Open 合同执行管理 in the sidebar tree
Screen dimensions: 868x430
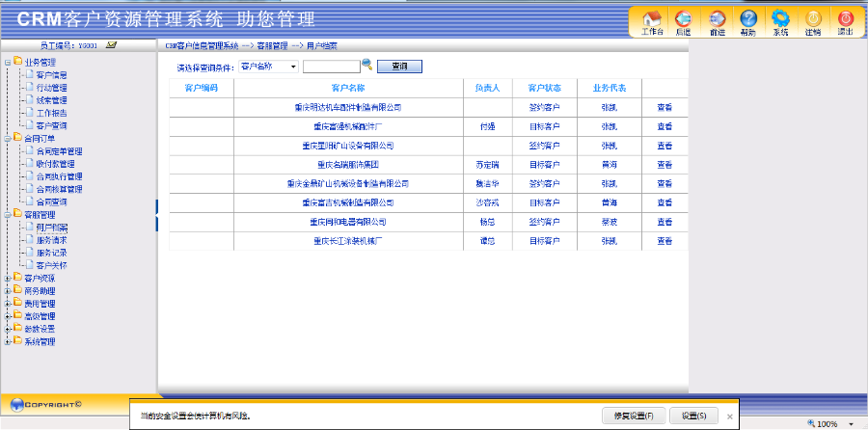[x=59, y=176]
